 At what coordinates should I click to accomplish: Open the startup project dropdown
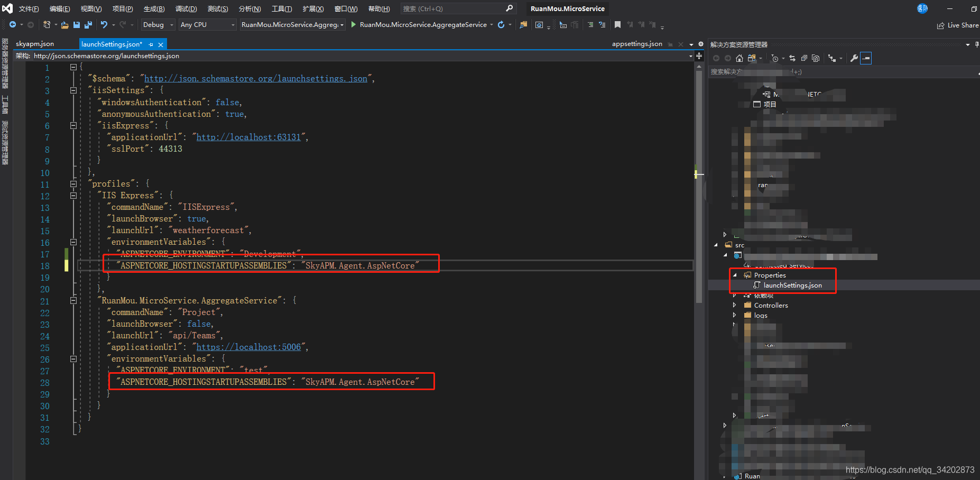click(x=292, y=25)
